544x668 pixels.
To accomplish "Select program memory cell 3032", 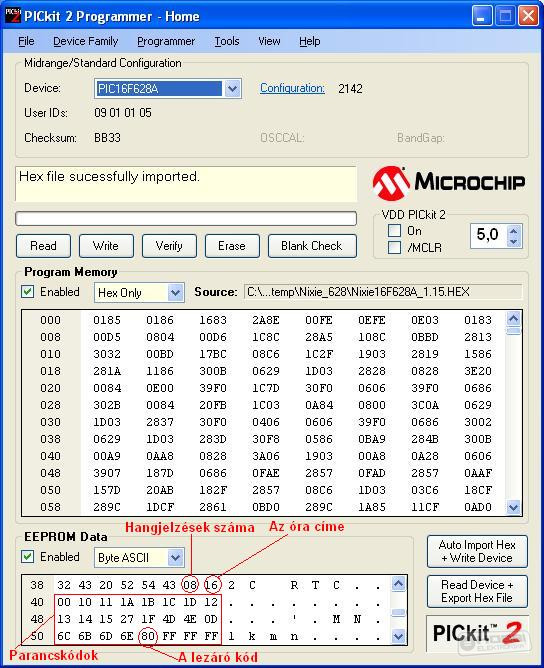I will pos(107,354).
